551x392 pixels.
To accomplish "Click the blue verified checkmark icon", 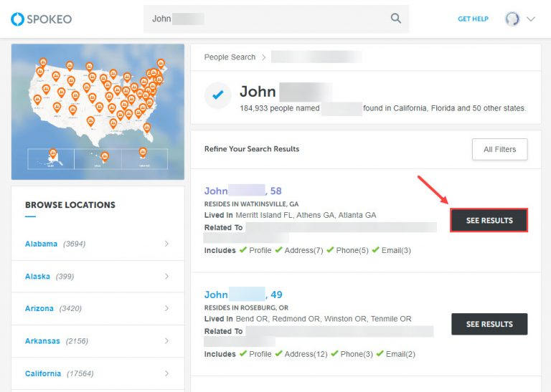I will click(218, 95).
